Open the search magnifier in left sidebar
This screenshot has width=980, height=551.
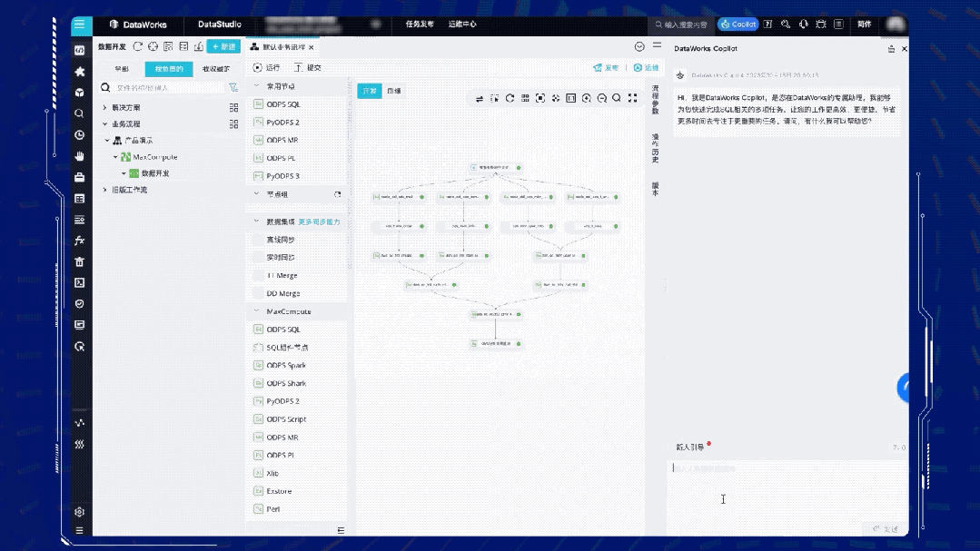tap(79, 113)
